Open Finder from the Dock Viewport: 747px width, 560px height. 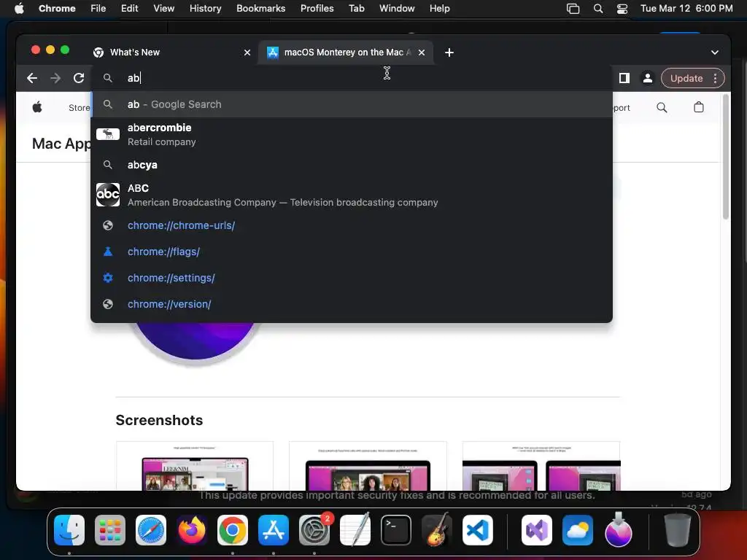[69, 530]
